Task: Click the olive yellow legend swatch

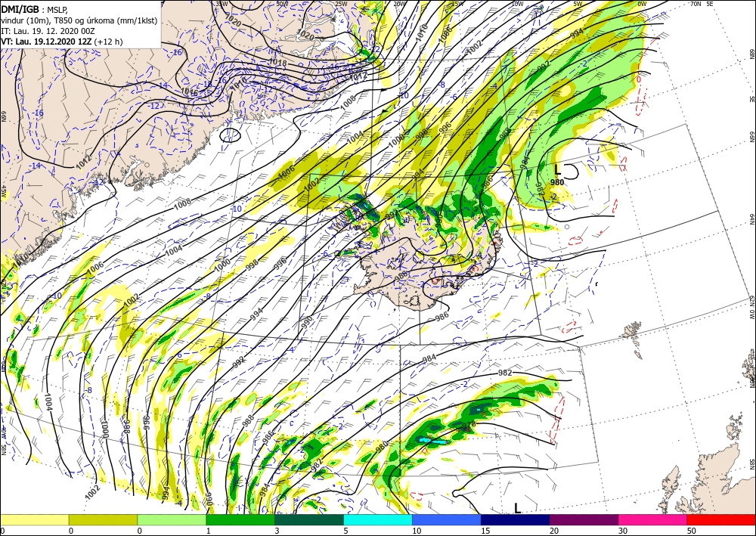Action: tap(103, 519)
